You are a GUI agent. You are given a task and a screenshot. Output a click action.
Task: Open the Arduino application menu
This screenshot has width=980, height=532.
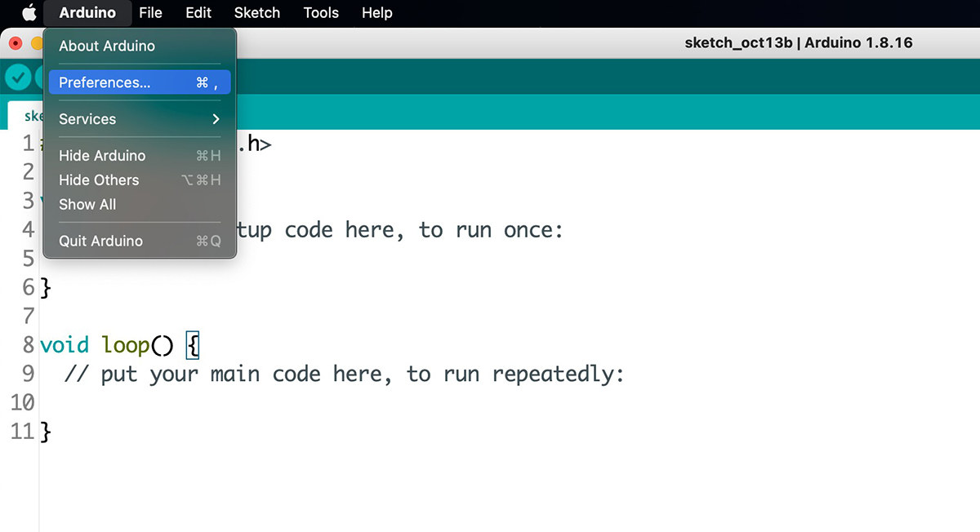pyautogui.click(x=87, y=12)
